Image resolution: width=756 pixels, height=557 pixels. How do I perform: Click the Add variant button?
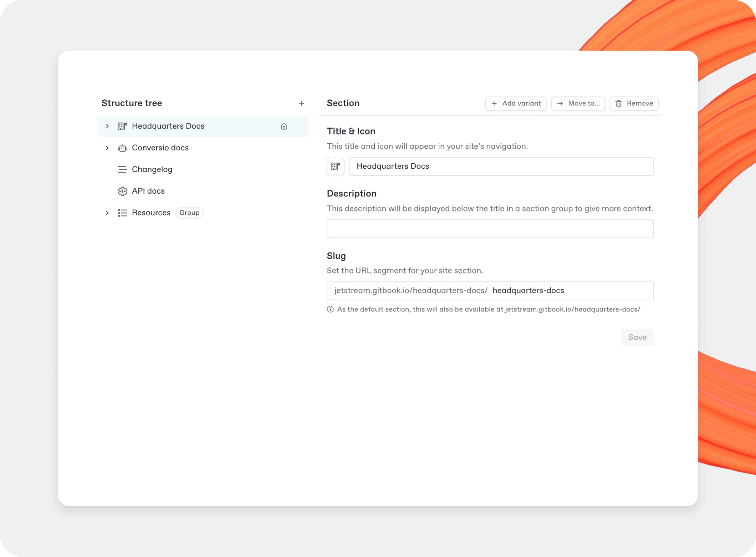516,103
